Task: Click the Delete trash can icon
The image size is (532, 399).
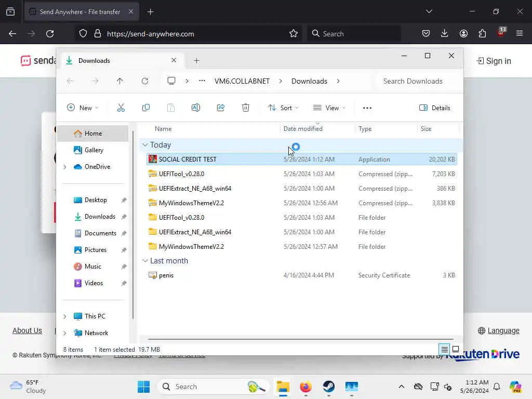Action: [x=246, y=108]
